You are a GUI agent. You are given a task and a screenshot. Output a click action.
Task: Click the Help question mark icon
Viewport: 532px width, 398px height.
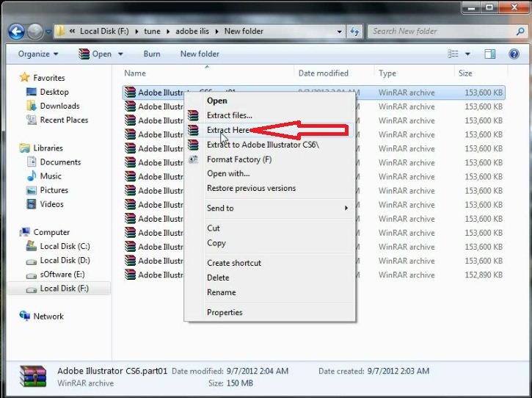click(514, 54)
